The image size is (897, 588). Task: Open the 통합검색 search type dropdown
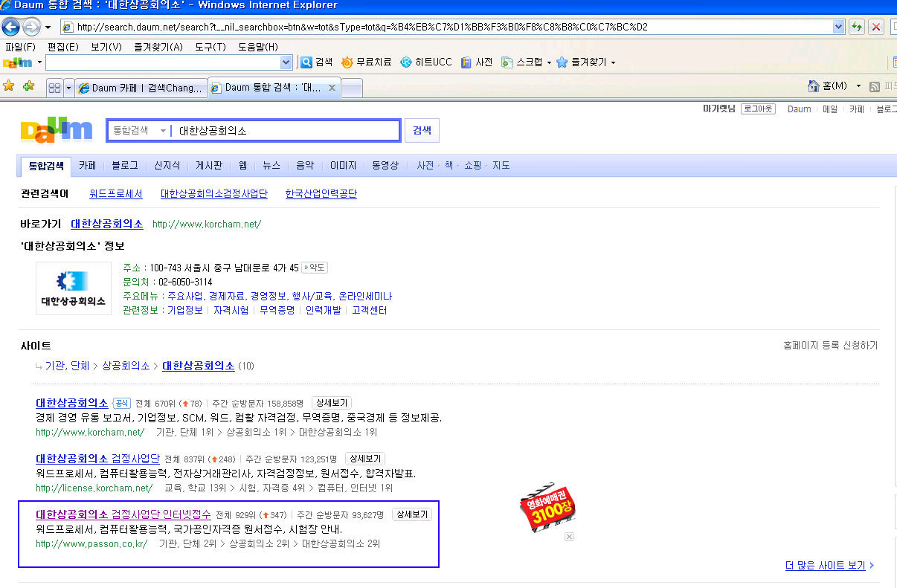point(139,131)
